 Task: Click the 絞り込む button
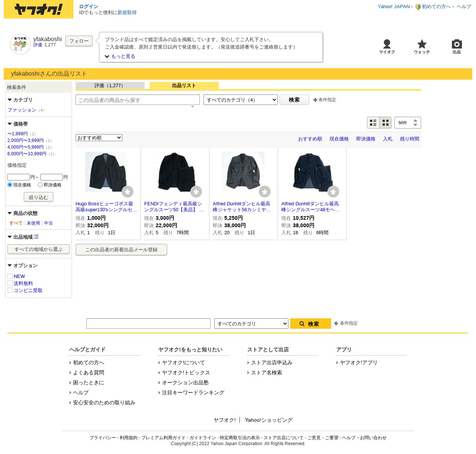pos(39,197)
